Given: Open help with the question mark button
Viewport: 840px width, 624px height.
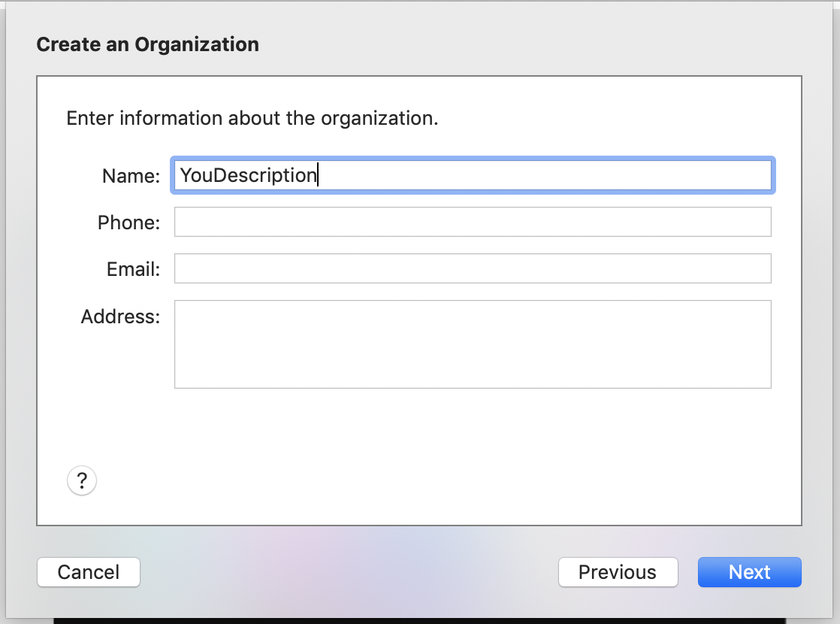Looking at the screenshot, I should [x=82, y=480].
